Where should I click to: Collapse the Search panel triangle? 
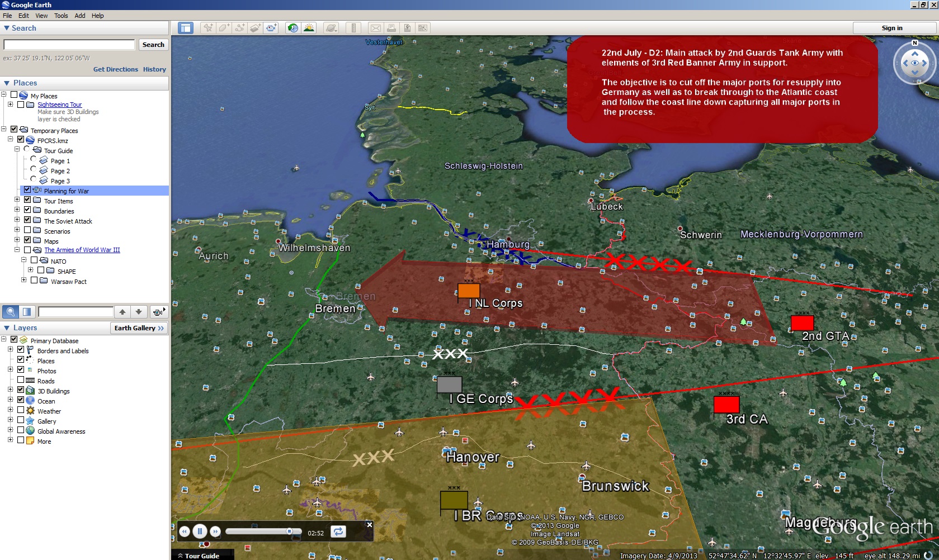pos(7,28)
